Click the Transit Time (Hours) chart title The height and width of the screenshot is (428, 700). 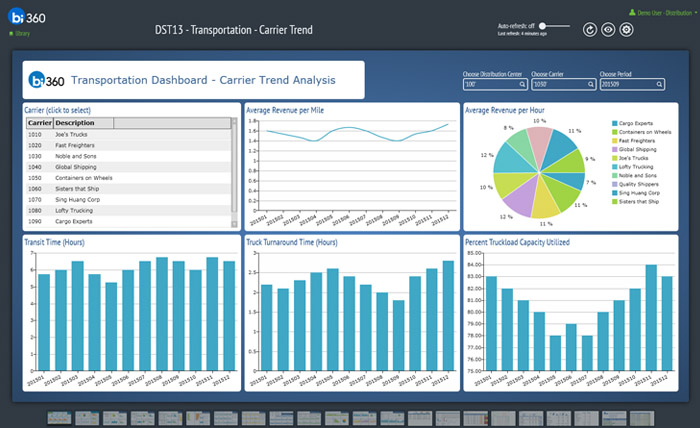coord(54,242)
